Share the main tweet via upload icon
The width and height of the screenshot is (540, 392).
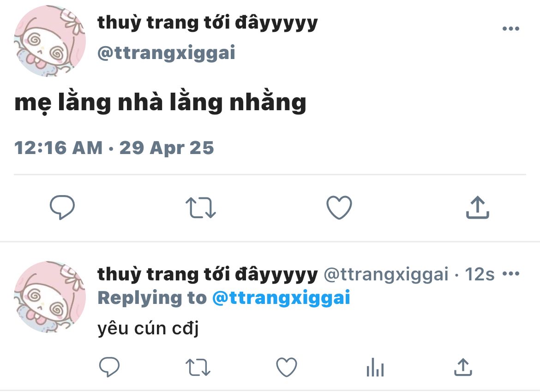[x=477, y=207]
